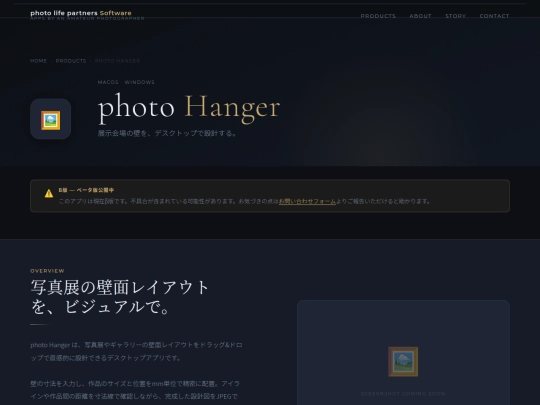Click the OVERVIEW section label
The height and width of the screenshot is (405, 540).
(47, 271)
